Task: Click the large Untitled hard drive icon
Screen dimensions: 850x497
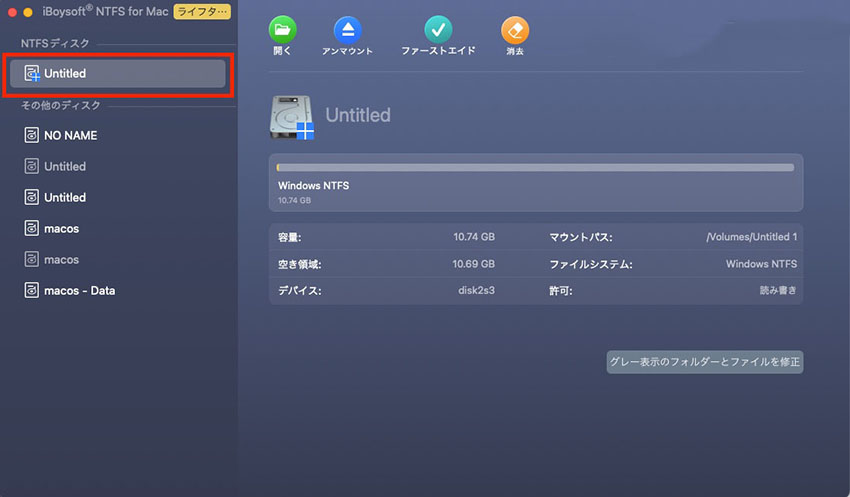Action: pyautogui.click(x=292, y=116)
